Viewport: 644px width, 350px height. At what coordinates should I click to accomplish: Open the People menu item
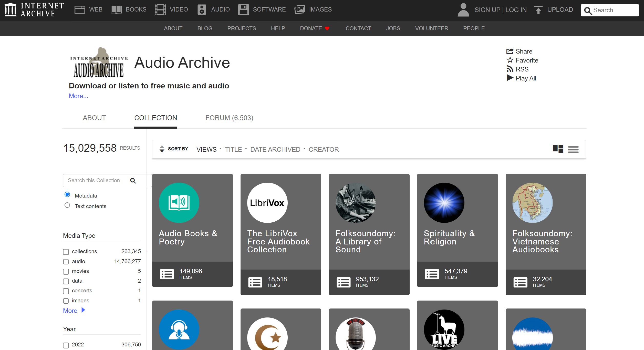(x=474, y=28)
